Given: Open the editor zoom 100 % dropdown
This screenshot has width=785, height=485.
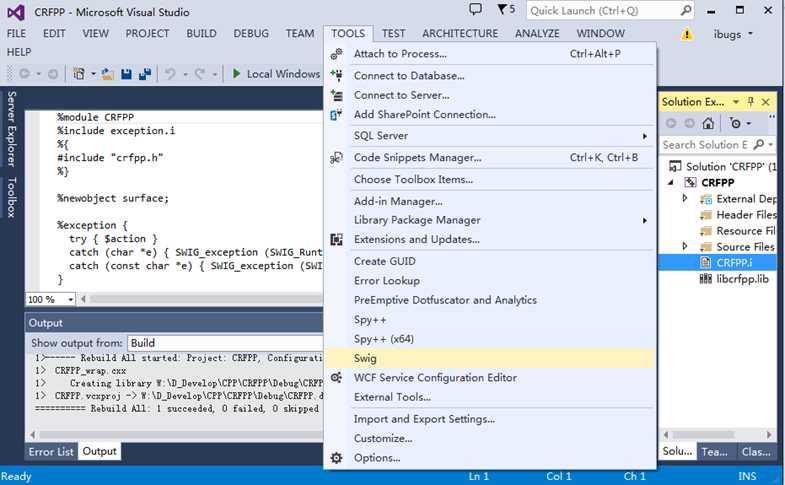Looking at the screenshot, I should click(71, 299).
